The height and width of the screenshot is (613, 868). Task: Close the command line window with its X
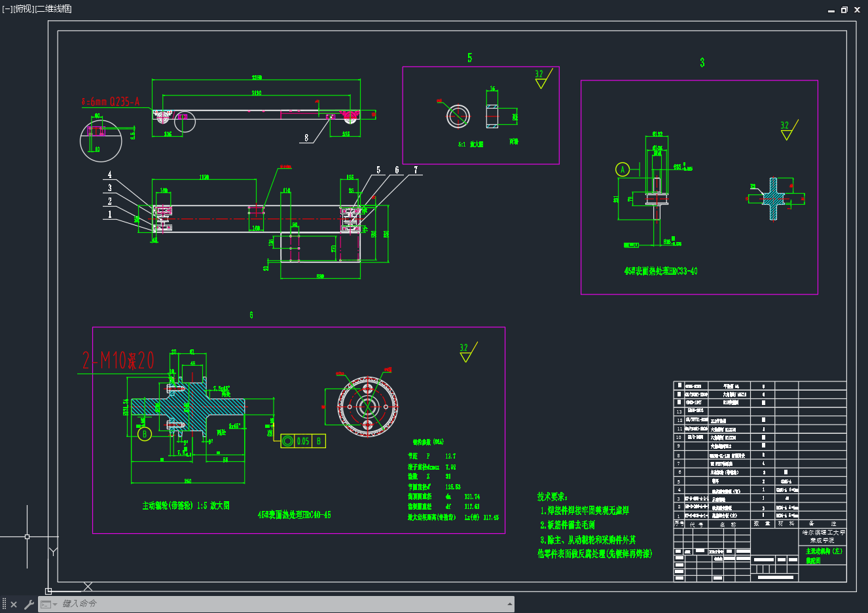(14, 604)
